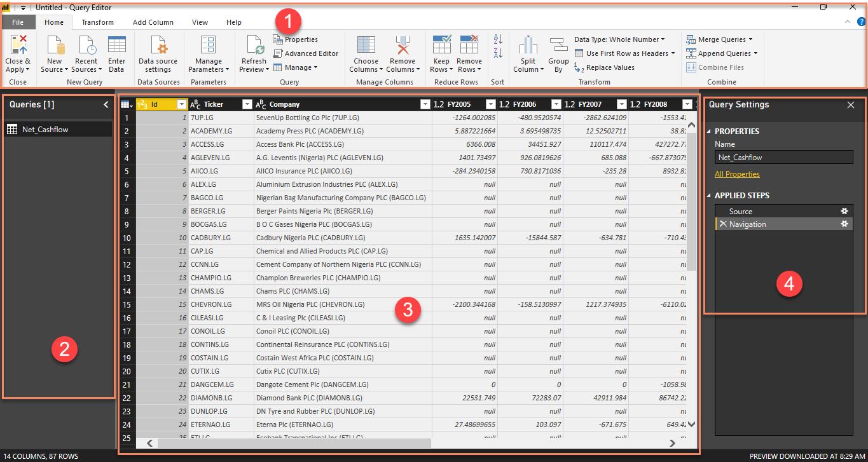Click Close & Apply
The width and height of the screenshot is (868, 462).
tap(18, 53)
